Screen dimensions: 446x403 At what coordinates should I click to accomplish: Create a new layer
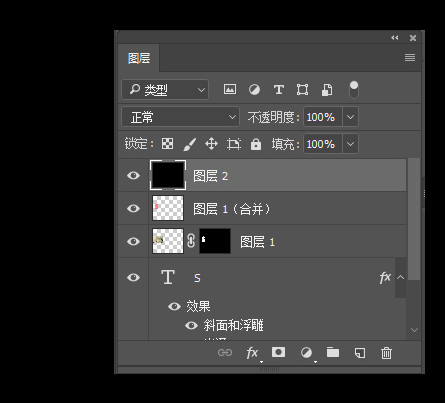tap(360, 353)
